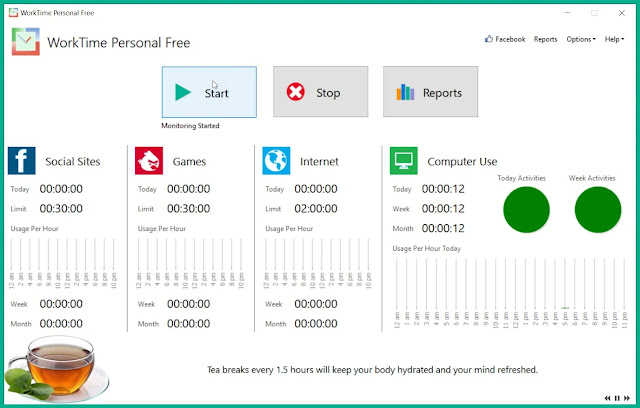Viewport: 640px width, 408px height.
Task: Click the Social Sites usage per hour chart
Action: tap(62, 263)
